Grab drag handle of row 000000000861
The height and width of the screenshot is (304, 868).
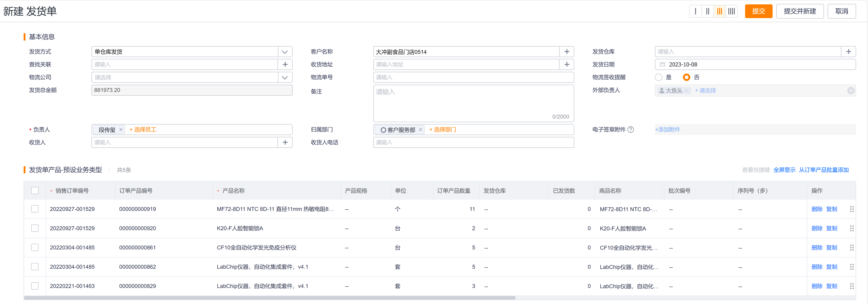(852, 247)
